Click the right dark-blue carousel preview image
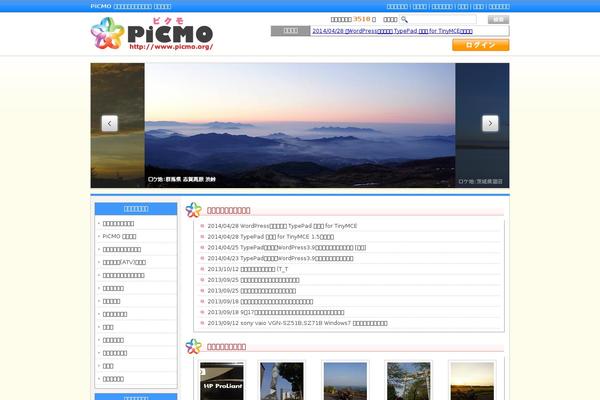 pyautogui.click(x=482, y=125)
